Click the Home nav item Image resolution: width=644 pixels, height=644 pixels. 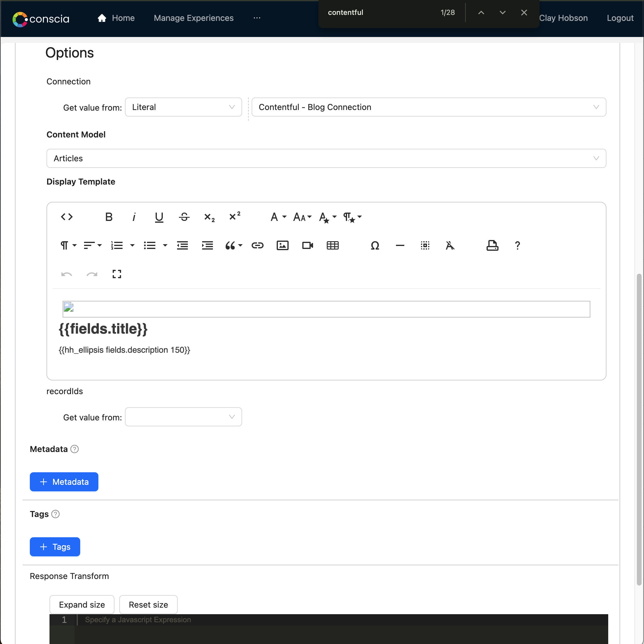click(x=116, y=18)
